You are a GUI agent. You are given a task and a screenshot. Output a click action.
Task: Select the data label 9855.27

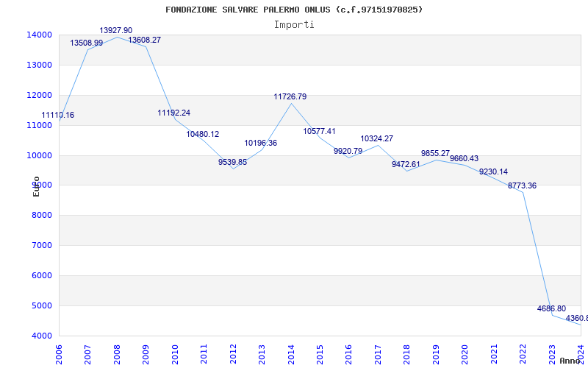point(435,153)
